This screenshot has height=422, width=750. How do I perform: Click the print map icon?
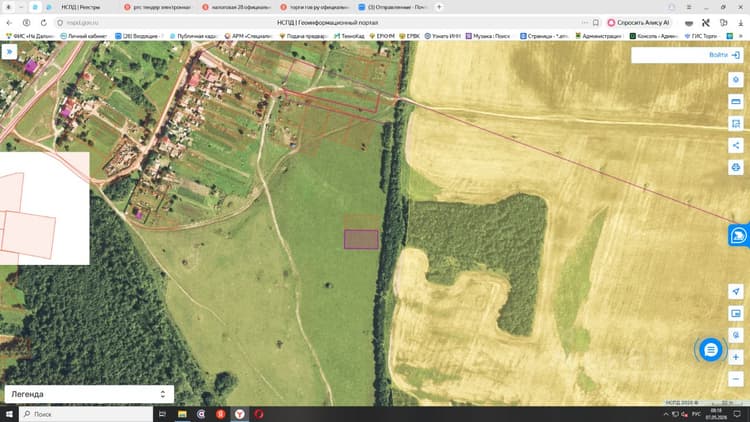point(736,167)
